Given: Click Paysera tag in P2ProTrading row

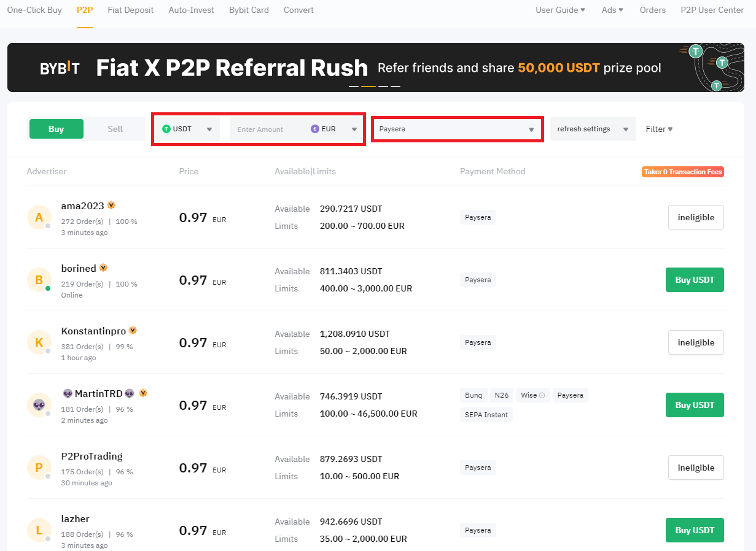Looking at the screenshot, I should (x=478, y=468).
